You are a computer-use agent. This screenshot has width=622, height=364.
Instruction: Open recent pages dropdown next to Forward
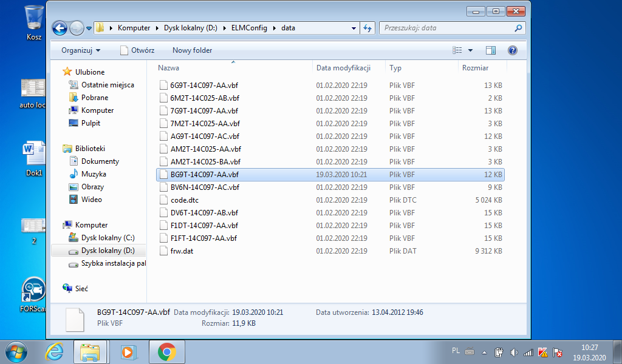(x=89, y=29)
